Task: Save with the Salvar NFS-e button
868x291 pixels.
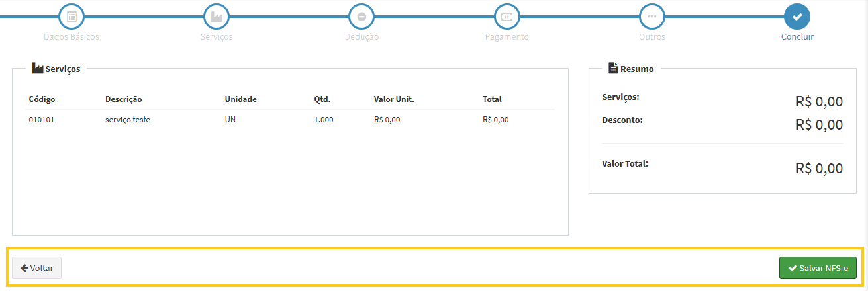Action: pyautogui.click(x=818, y=268)
